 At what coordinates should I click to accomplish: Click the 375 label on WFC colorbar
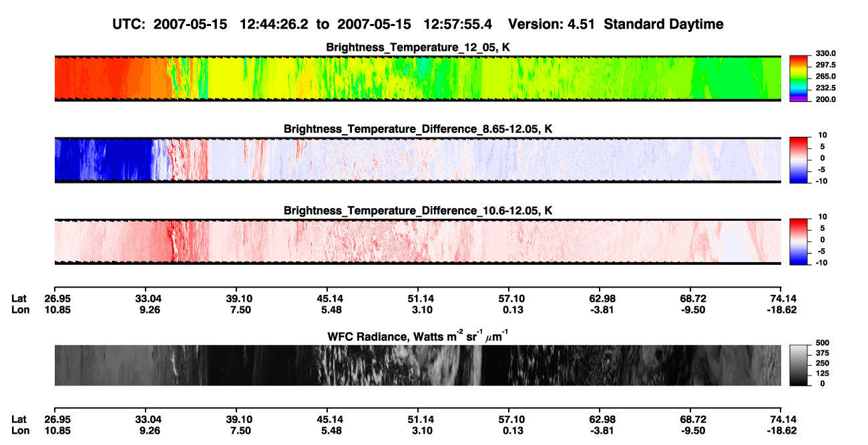click(x=822, y=353)
